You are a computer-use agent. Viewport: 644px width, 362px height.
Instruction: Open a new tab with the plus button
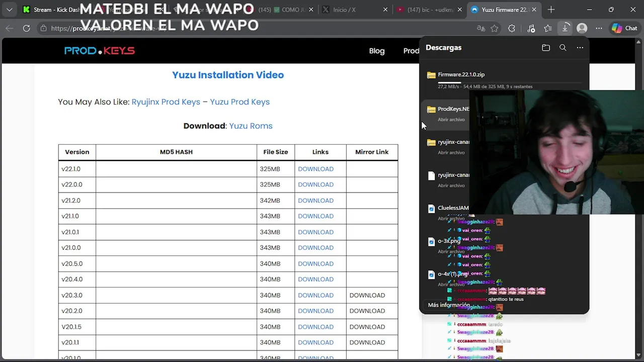pos(551,10)
